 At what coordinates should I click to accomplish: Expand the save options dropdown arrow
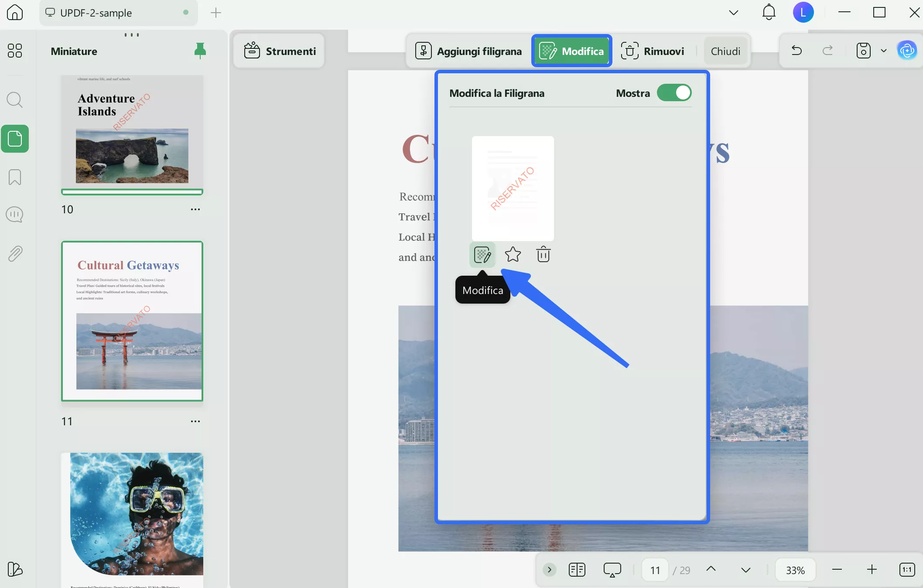pyautogui.click(x=884, y=51)
